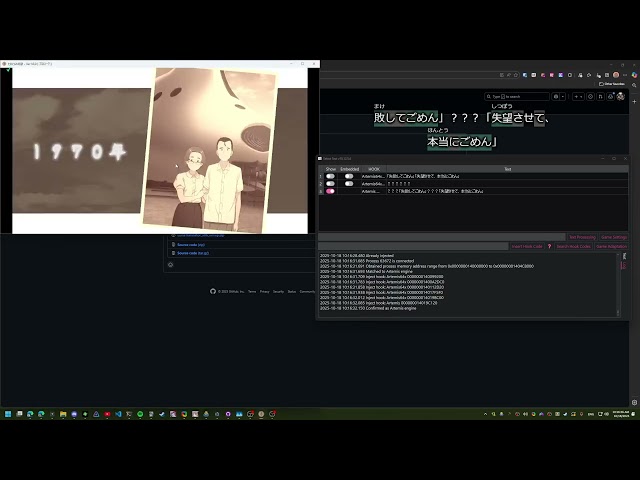Click log panel scrollbar
The height and width of the screenshot is (480, 640).
pos(618,284)
